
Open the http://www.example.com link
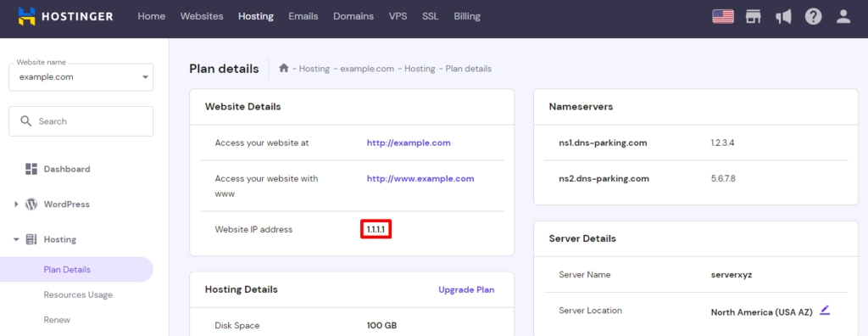point(420,178)
